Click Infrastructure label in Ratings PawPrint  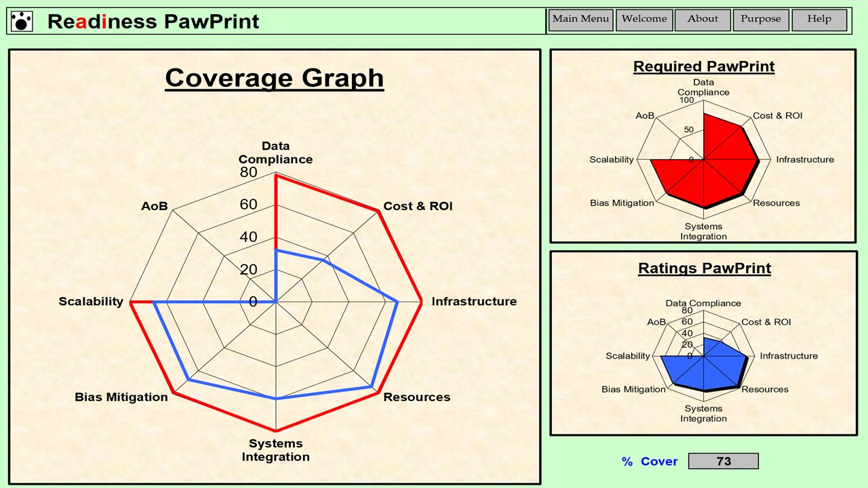tap(789, 356)
